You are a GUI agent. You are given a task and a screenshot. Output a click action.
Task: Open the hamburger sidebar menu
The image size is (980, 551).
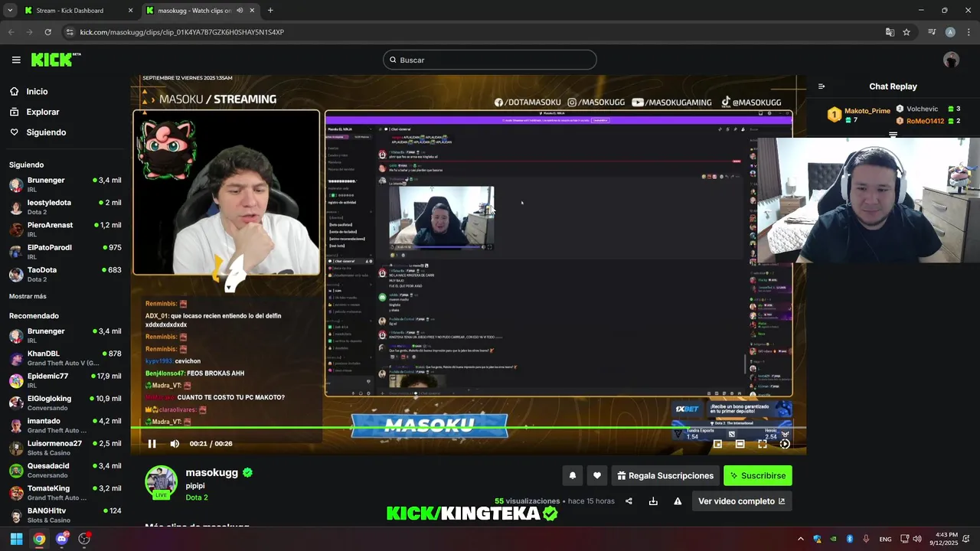point(16,60)
